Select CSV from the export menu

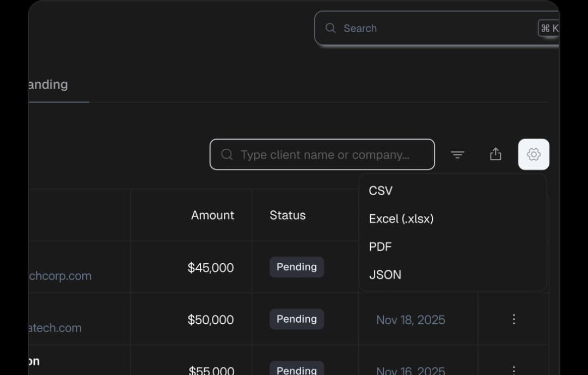(x=381, y=191)
